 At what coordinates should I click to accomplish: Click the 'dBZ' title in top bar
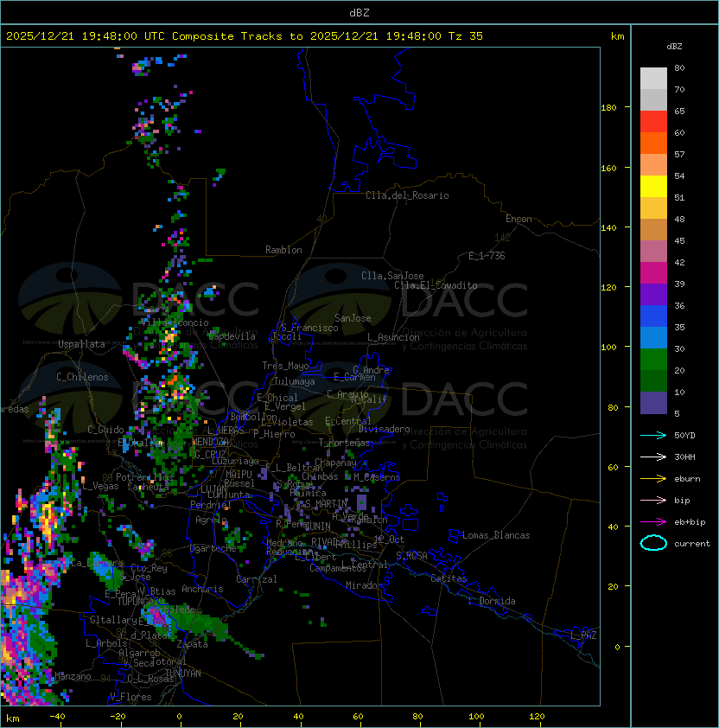pyautogui.click(x=359, y=12)
